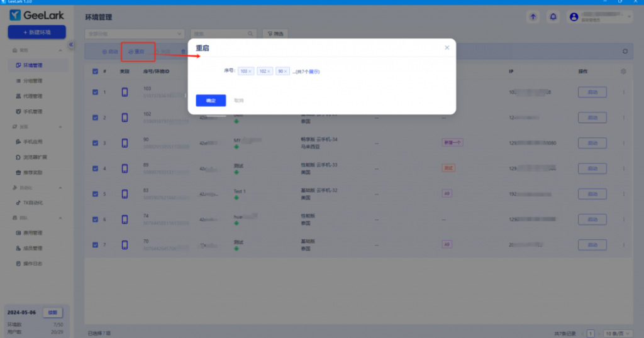The image size is (644, 338).
Task: Collapse the 常用 sidebar section
Action: (x=60, y=50)
